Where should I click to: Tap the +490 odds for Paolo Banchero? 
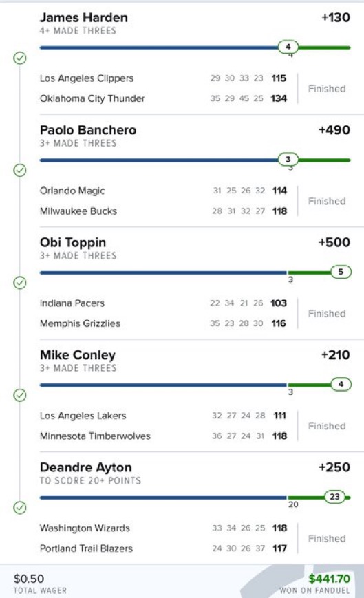click(334, 130)
